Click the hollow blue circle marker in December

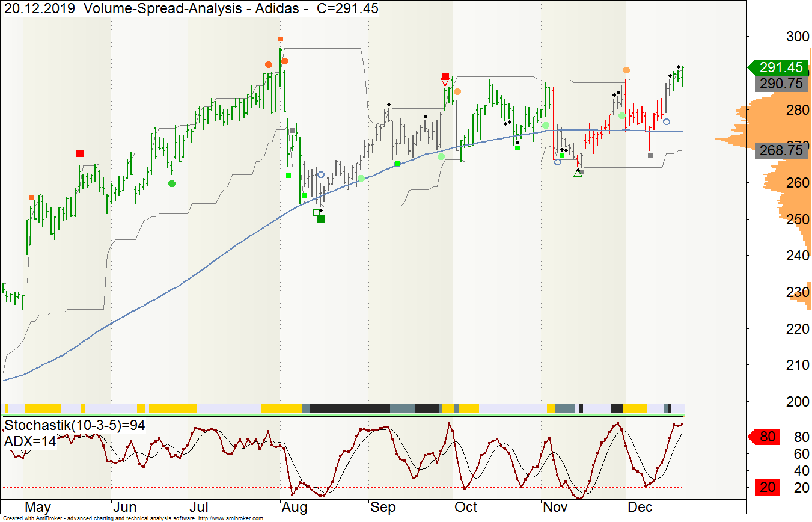click(x=667, y=122)
